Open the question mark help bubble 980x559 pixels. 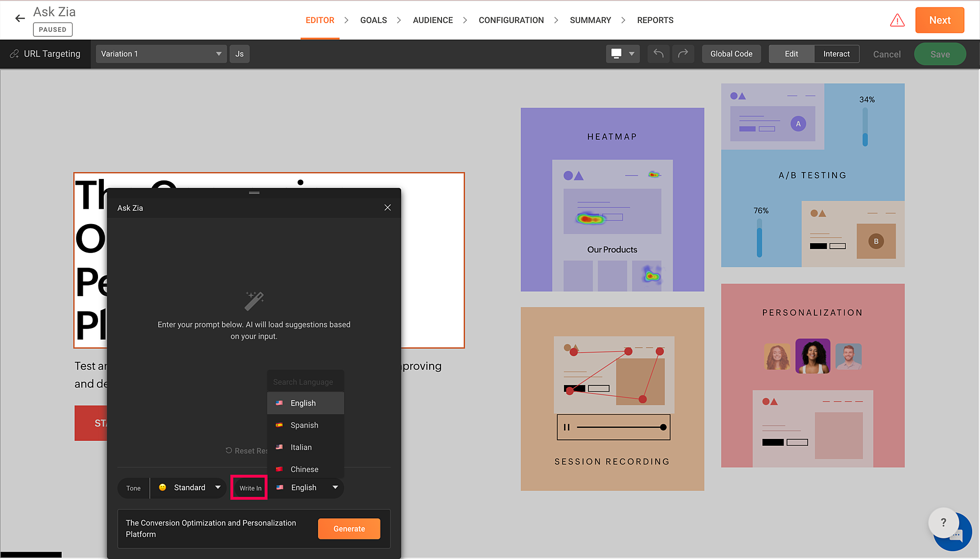(943, 522)
